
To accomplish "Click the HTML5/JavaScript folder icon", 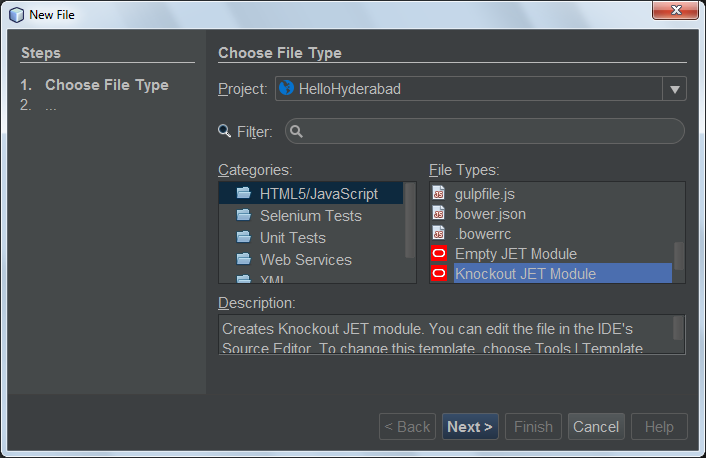I will pos(243,193).
